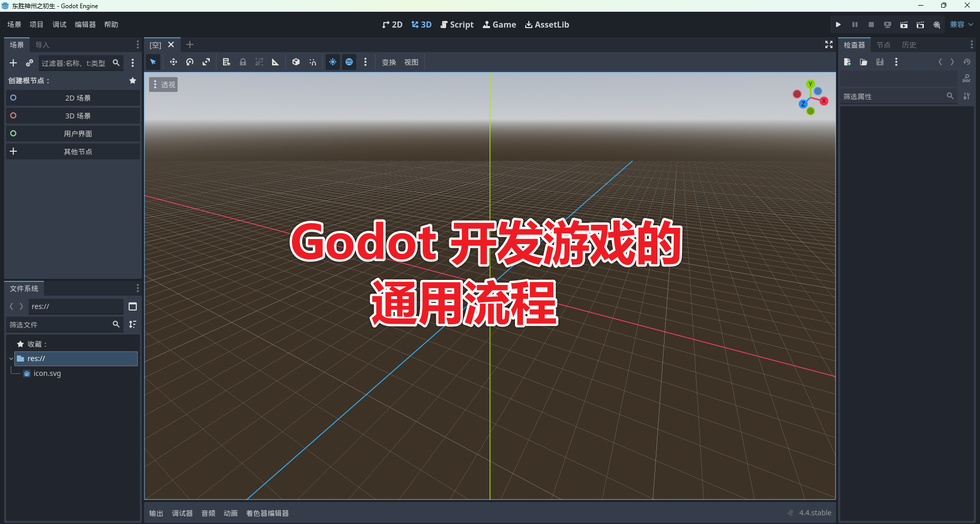Image resolution: width=980 pixels, height=524 pixels.
Task: Add a new scene tab
Action: click(x=190, y=45)
